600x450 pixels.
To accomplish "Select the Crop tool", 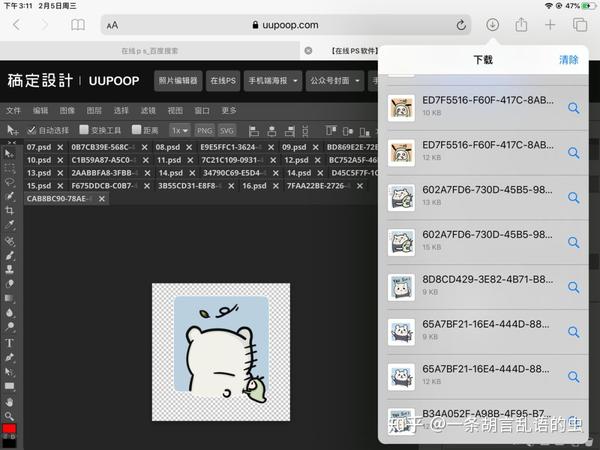I will [x=10, y=210].
